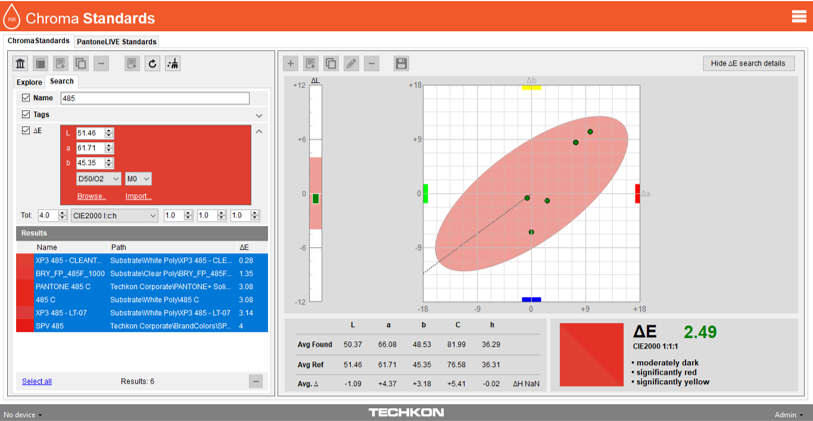The image size is (813, 421).
Task: Switch to the Explore tab
Action: click(29, 82)
